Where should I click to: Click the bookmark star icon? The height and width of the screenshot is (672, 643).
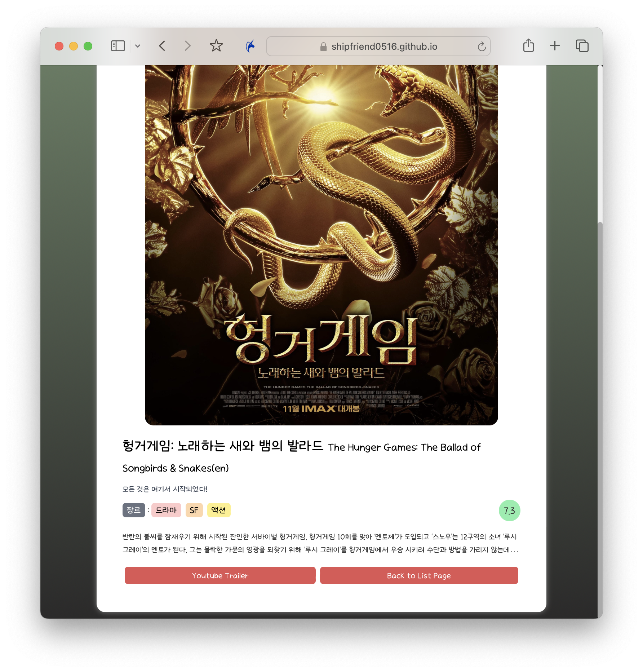216,45
